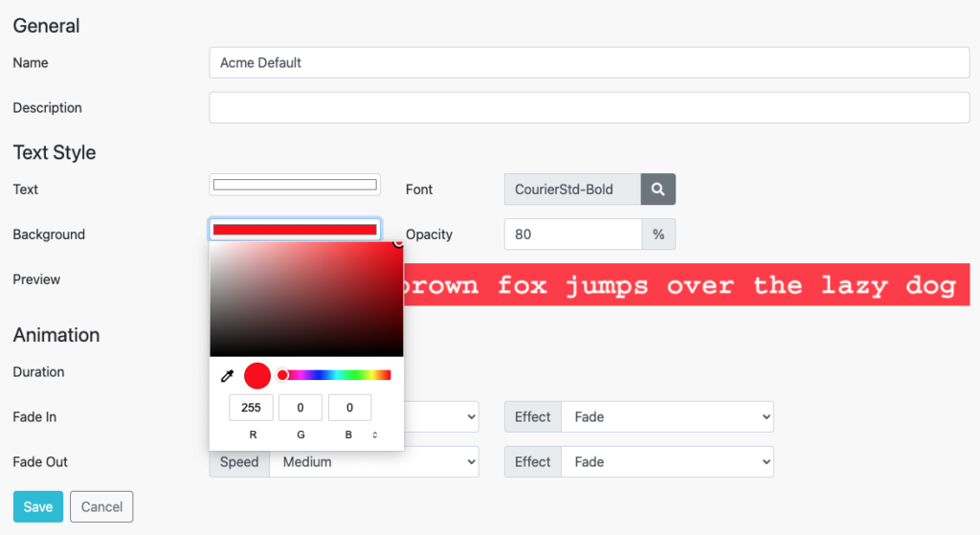Click the percent sign addon

tap(658, 234)
